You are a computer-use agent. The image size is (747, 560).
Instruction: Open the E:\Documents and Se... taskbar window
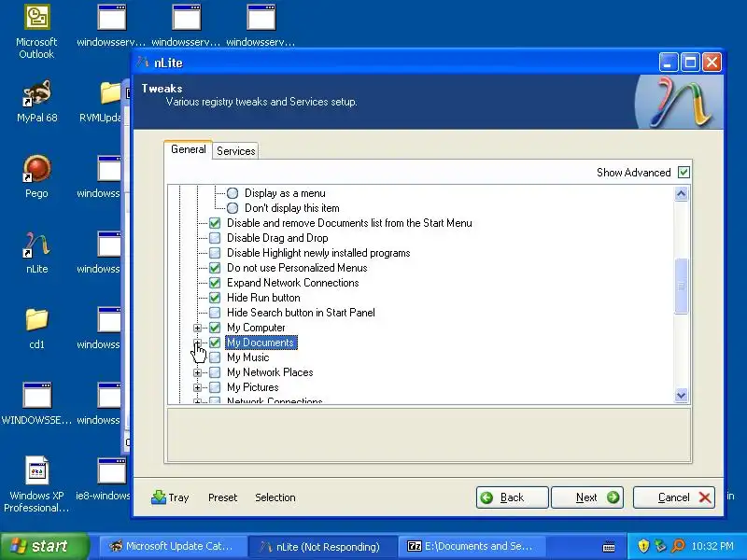[x=471, y=546]
